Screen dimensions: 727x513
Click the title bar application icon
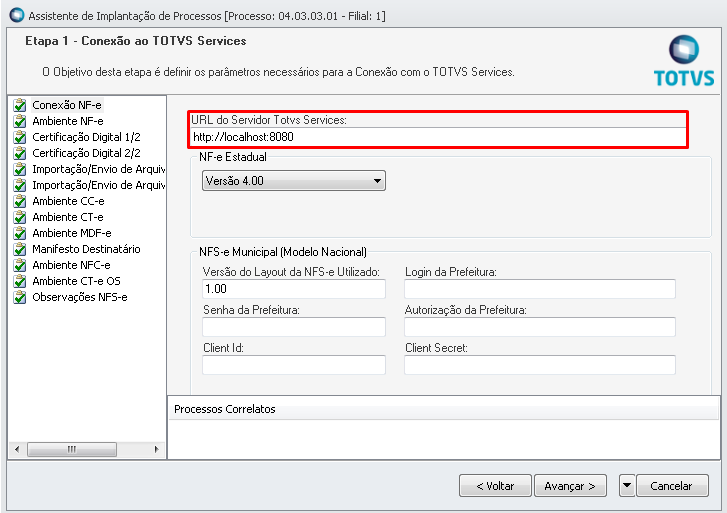(x=17, y=15)
